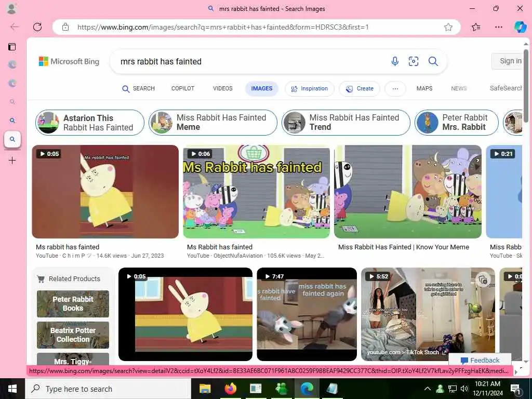This screenshot has width=532, height=399.
Task: Open 0:06 Ms Rabbit has fainted video thumbnail
Action: pos(257,192)
